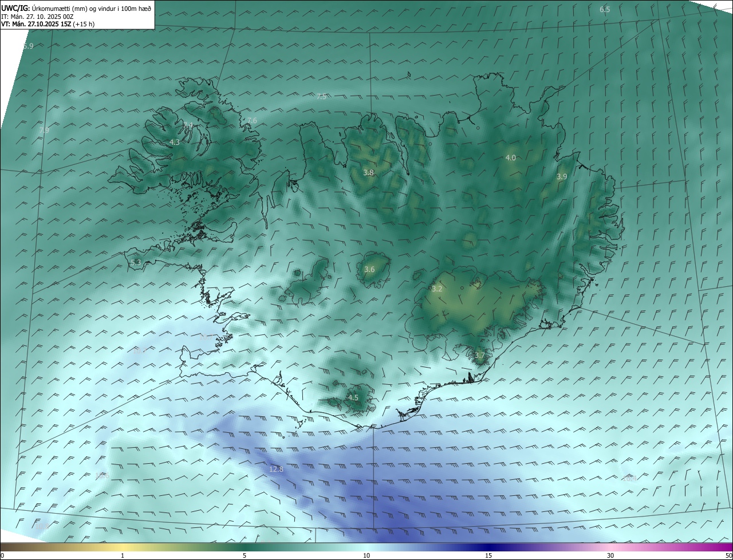The image size is (733, 560).
Task: Click the 30 tick on the color scale
Action: [x=610, y=555]
